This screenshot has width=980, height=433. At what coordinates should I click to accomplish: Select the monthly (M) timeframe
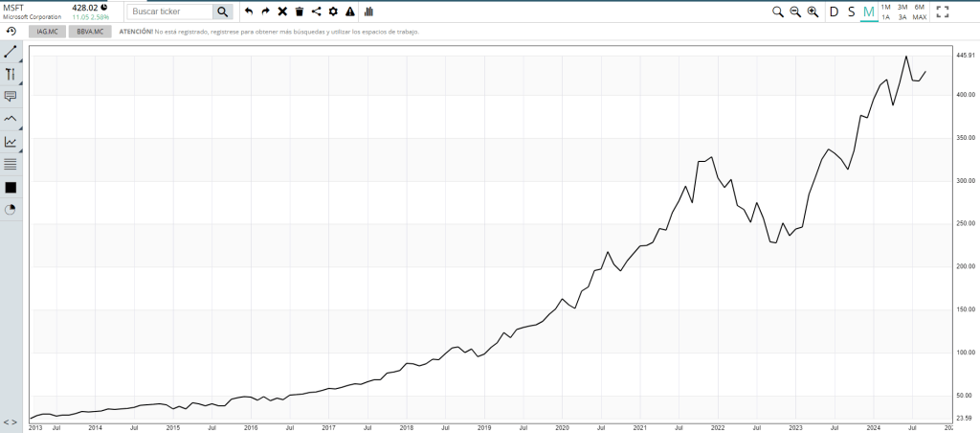tap(868, 11)
